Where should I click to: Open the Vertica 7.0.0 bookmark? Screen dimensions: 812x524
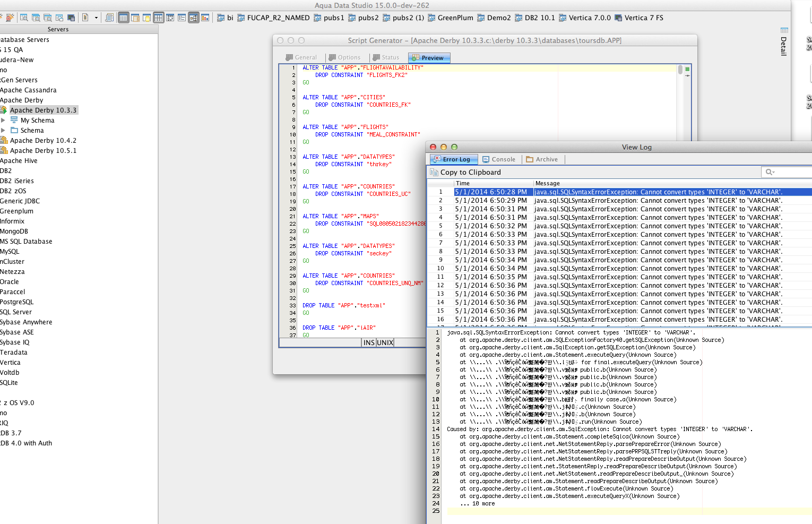(584, 18)
